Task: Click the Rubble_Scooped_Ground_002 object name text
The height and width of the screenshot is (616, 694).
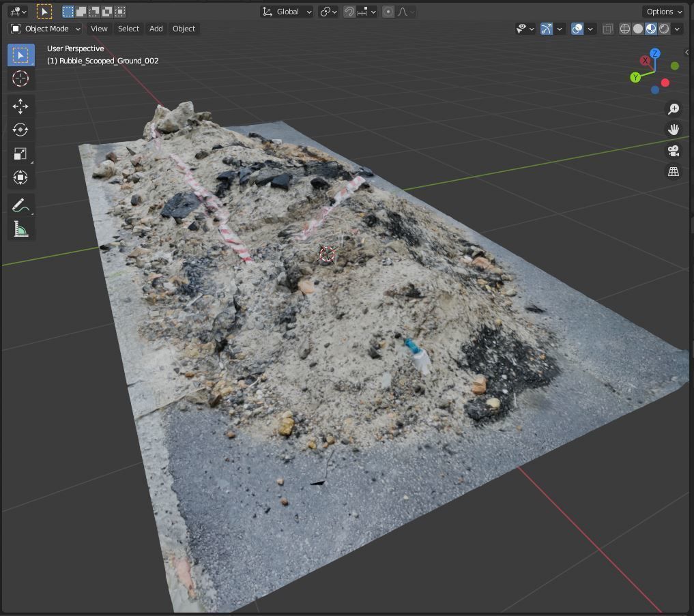Action: coord(109,61)
